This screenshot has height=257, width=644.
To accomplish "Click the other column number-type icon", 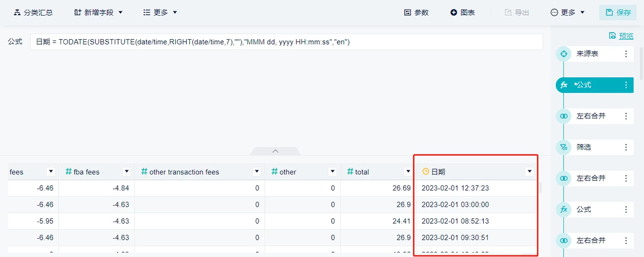I will coord(274,172).
